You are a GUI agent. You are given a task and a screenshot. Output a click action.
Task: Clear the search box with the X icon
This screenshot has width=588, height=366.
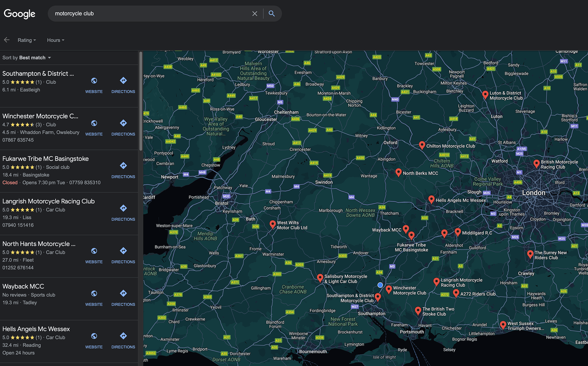(x=254, y=13)
